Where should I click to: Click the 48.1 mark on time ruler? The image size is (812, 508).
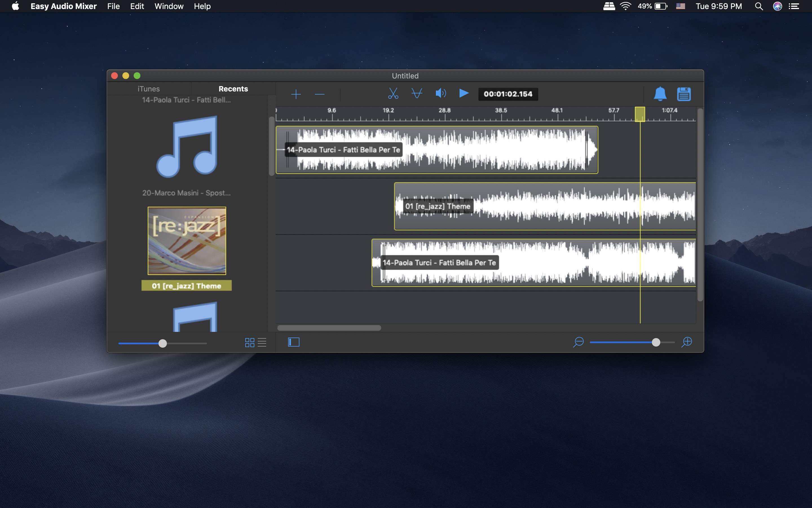557,111
